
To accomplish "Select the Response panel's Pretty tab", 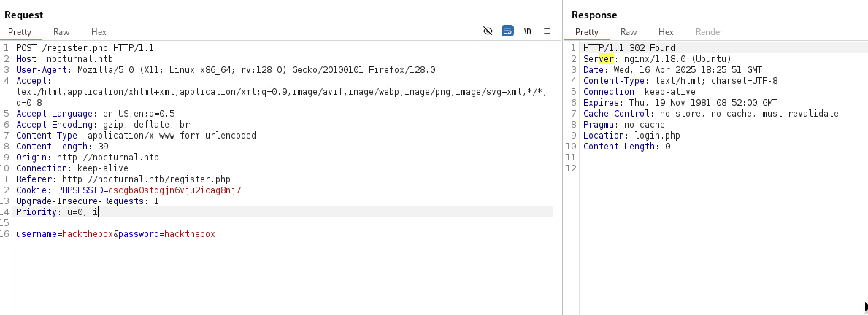I will click(x=587, y=32).
